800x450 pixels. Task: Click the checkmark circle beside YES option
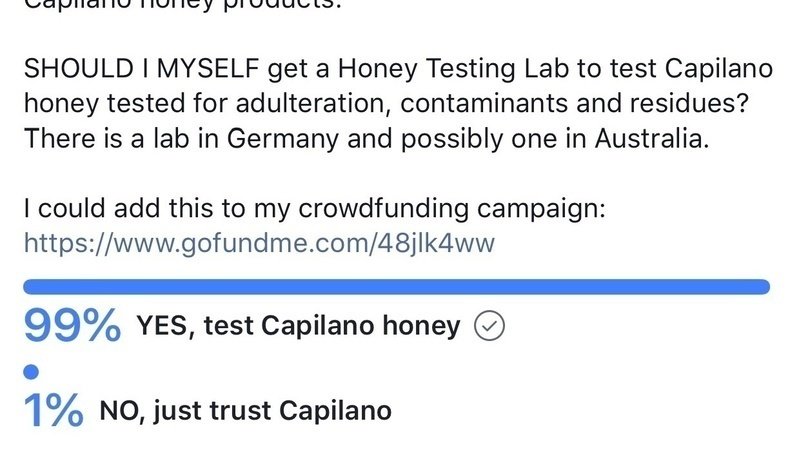489,326
